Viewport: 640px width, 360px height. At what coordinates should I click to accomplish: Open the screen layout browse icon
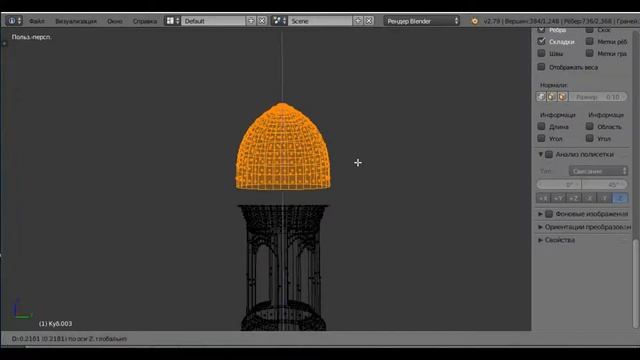point(172,21)
